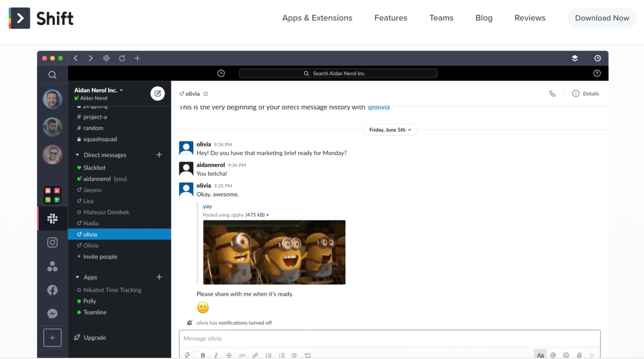Go forward with the right arrow

91,58
